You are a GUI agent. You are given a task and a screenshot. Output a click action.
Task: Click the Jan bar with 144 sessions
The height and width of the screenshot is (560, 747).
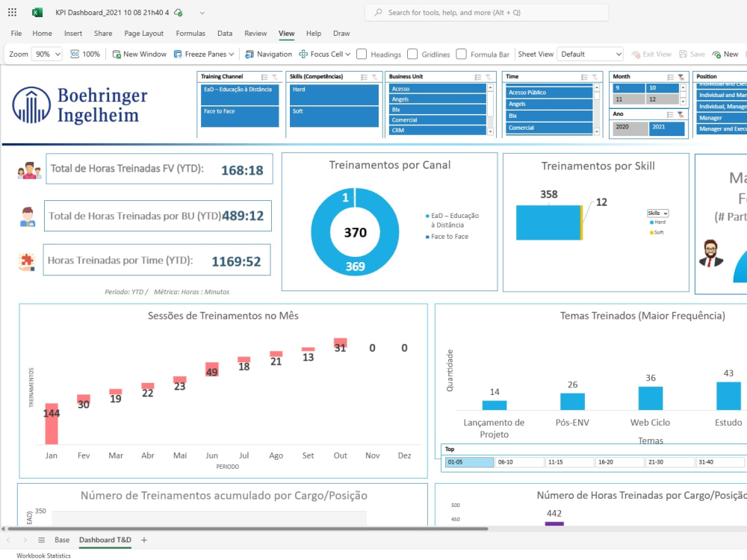(52, 424)
